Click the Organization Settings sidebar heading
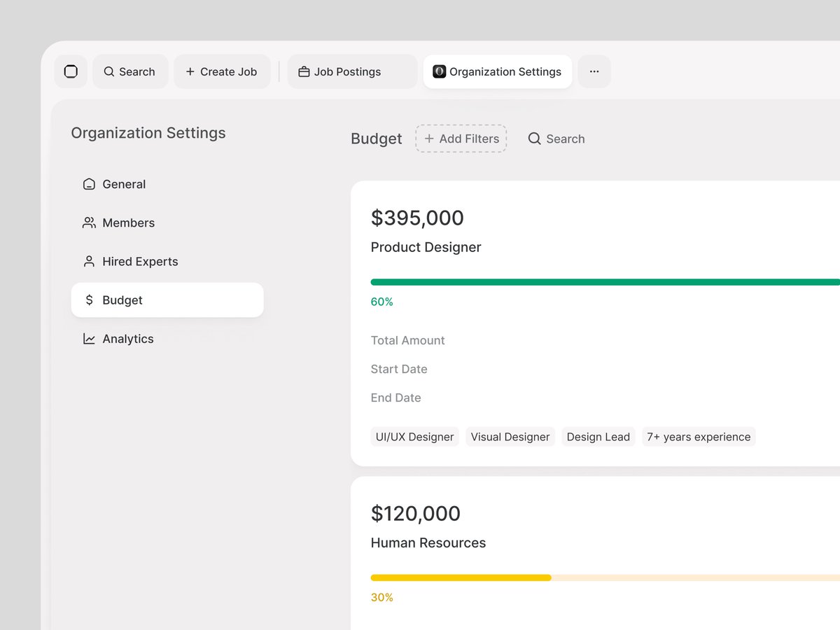The height and width of the screenshot is (630, 840). (148, 133)
